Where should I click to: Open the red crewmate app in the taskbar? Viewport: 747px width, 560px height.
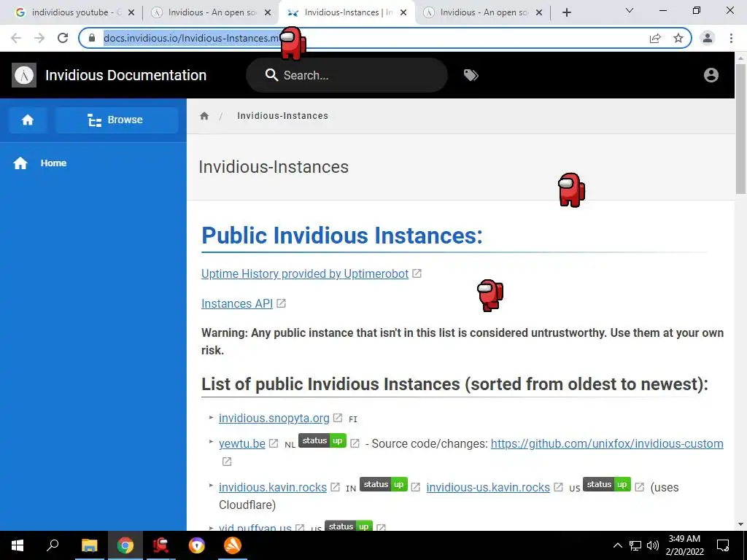161,545
